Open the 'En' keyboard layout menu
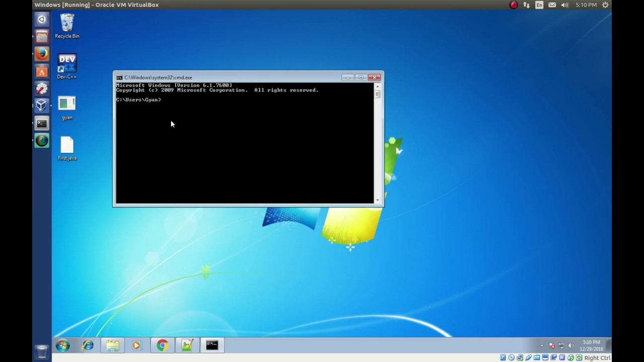 (x=539, y=5)
